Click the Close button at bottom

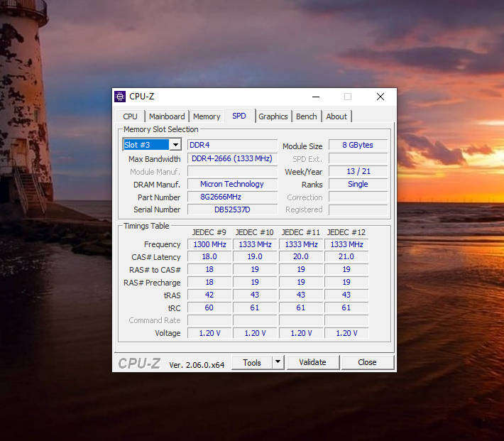point(368,362)
